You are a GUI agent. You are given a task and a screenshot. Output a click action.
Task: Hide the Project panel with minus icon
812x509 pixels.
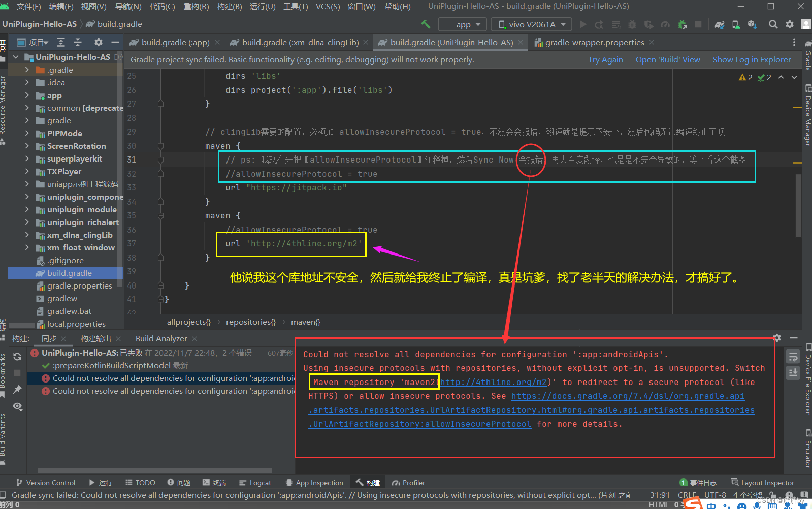point(115,42)
